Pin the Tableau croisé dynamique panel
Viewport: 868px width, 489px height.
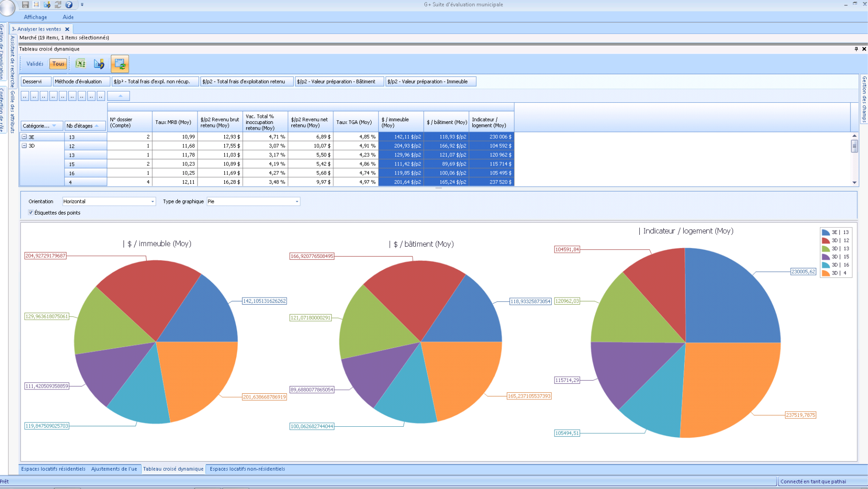(856, 49)
